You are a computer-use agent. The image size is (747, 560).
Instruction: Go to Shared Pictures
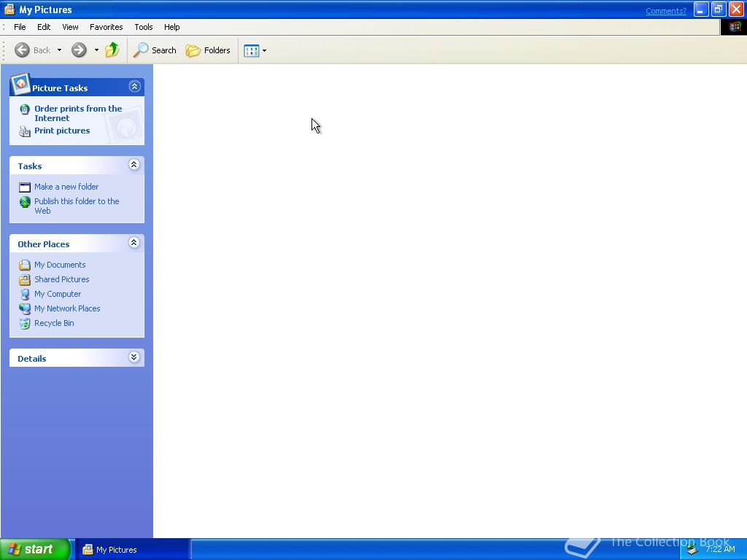tap(61, 279)
